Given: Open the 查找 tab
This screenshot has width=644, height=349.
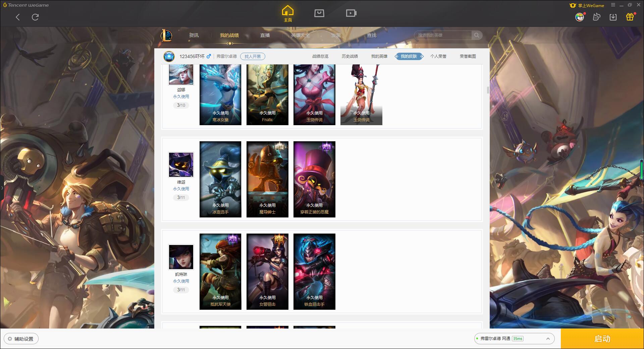Looking at the screenshot, I should coord(372,35).
